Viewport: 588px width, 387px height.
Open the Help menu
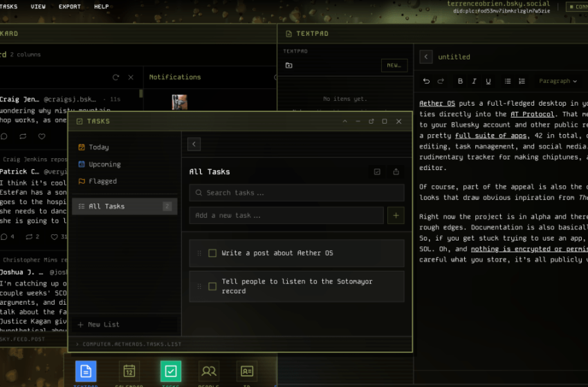101,7
